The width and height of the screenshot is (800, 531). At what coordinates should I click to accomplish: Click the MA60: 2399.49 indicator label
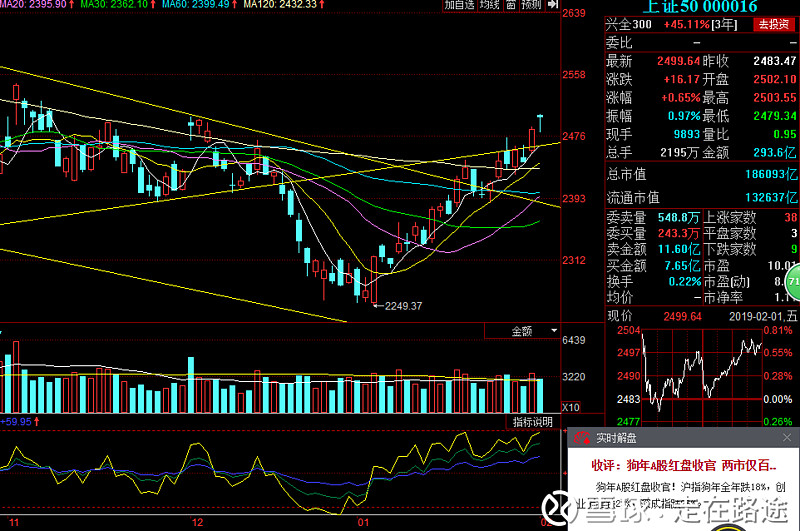[195, 4]
